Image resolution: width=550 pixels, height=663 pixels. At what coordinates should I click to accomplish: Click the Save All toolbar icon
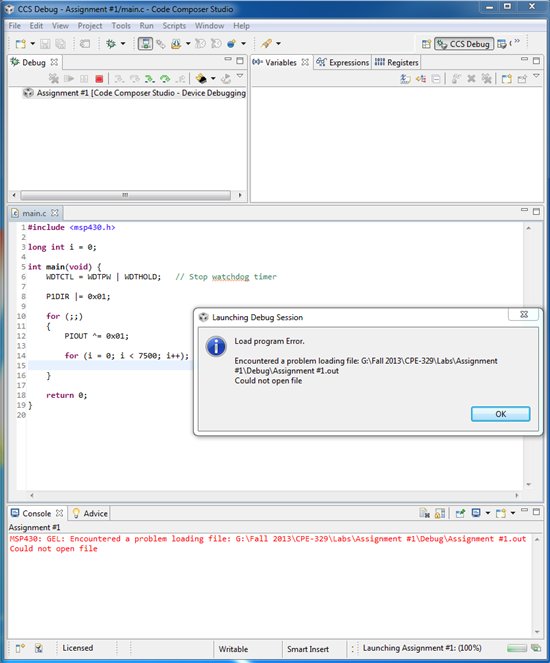(x=60, y=44)
